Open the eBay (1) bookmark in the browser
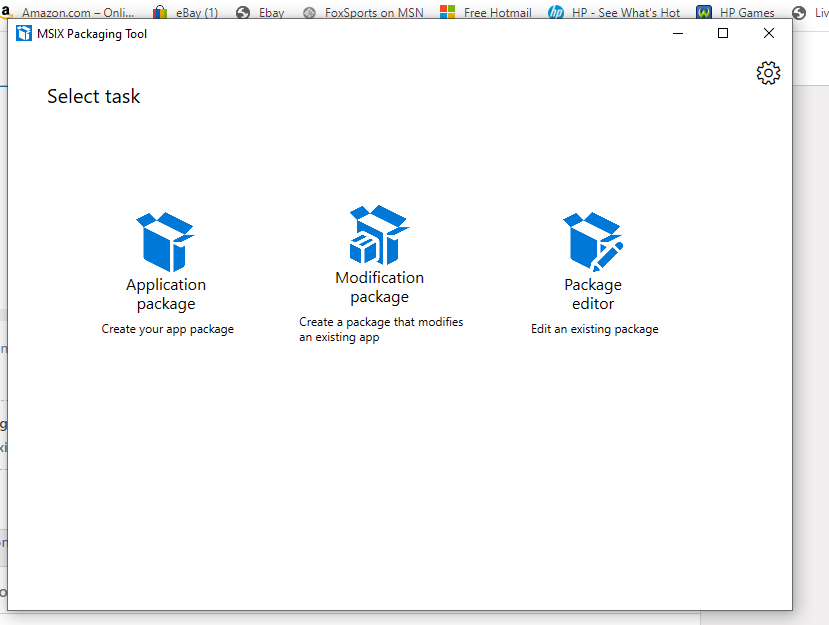Image resolution: width=829 pixels, height=625 pixels. pyautogui.click(x=186, y=12)
